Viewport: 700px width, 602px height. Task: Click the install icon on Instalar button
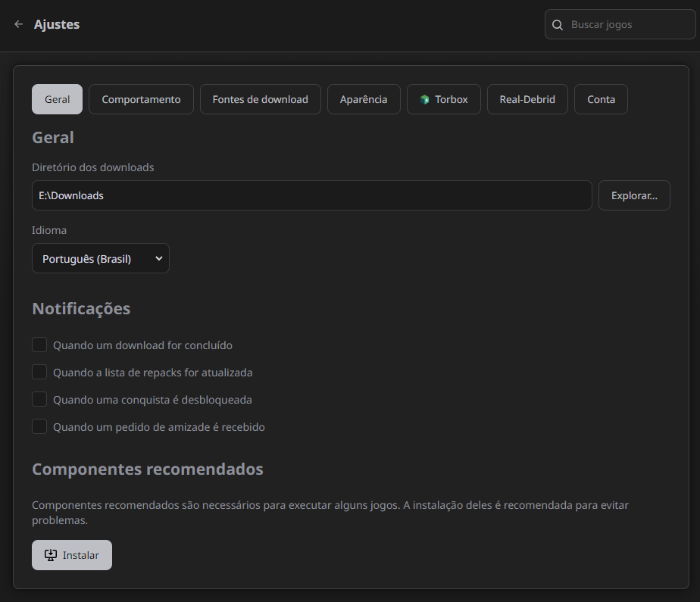click(x=51, y=555)
